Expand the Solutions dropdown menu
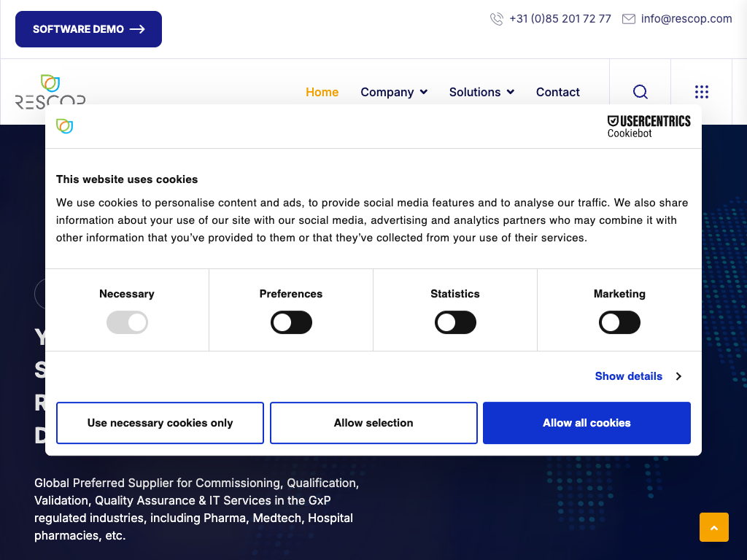This screenshot has width=747, height=560. tap(481, 92)
